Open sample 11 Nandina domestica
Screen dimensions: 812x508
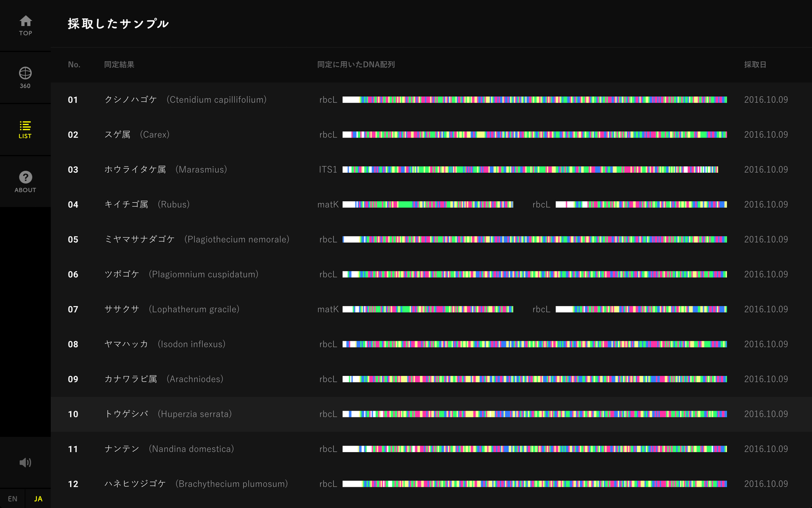tap(169, 449)
